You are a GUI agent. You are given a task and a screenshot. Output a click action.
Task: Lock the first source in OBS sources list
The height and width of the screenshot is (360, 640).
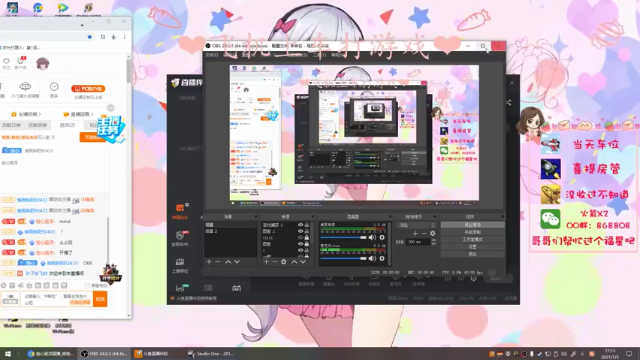[x=307, y=225]
